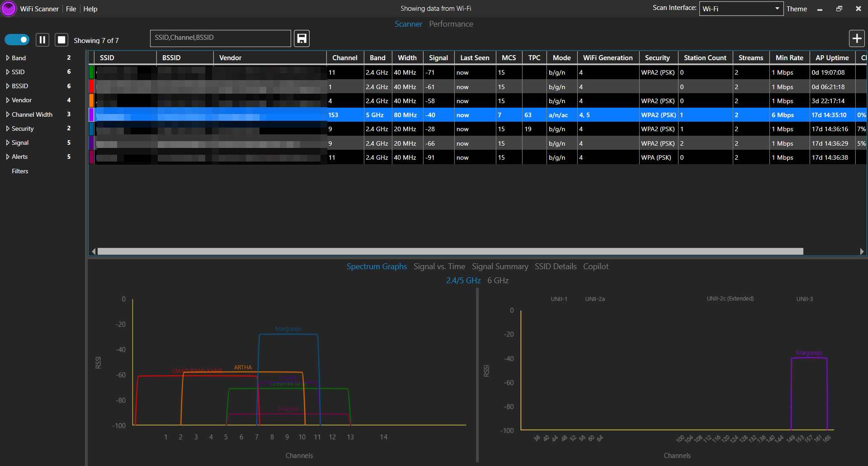The width and height of the screenshot is (868, 466).
Task: Switch to the Scanner tab
Action: point(408,24)
